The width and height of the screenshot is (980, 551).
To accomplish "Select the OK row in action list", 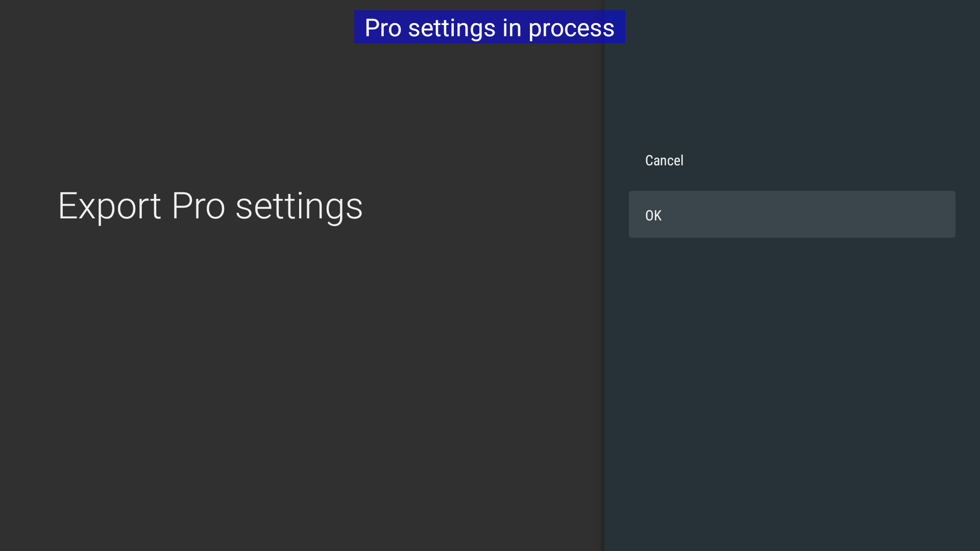I will (791, 214).
